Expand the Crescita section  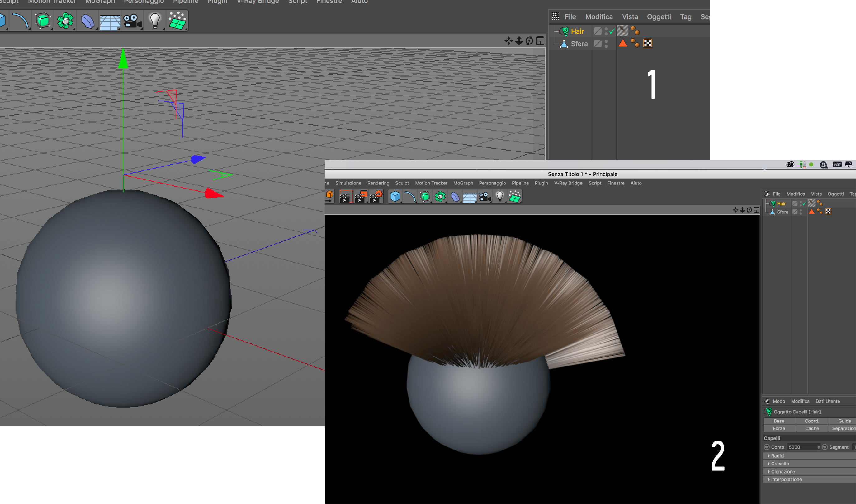pos(779,464)
